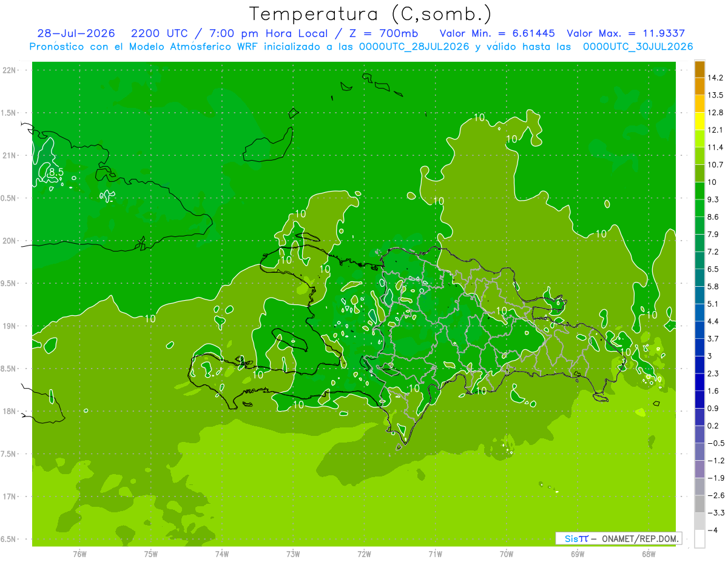Viewport: 728px width, 562px height.
Task: Click the "0.9" colorbar scale value
Action: pos(713,408)
